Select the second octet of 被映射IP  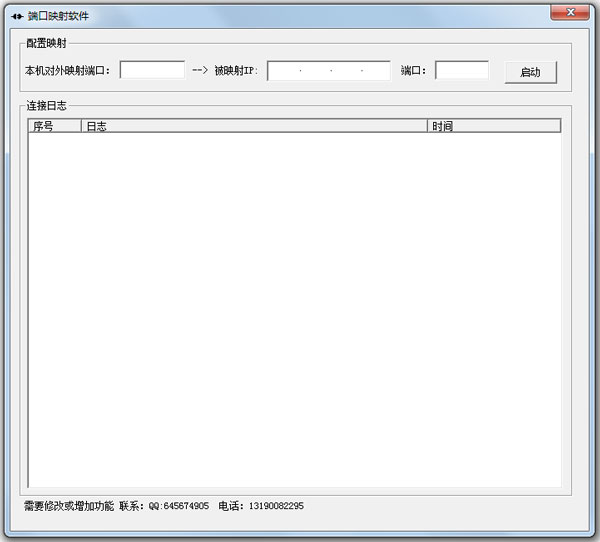[x=314, y=71]
